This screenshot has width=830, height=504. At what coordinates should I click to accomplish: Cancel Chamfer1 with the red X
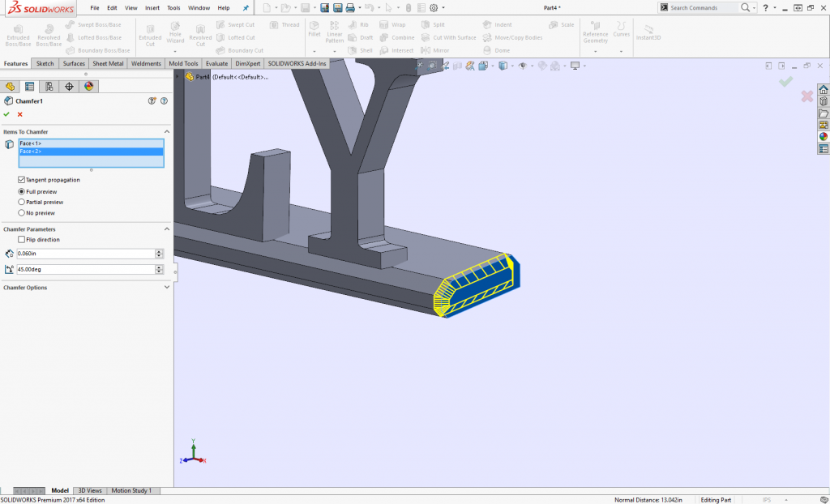point(20,114)
